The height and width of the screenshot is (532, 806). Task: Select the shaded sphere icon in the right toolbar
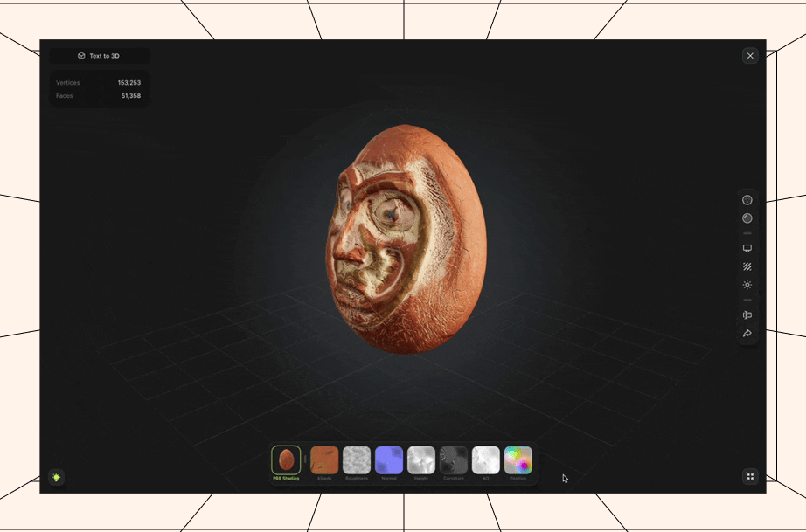point(747,218)
